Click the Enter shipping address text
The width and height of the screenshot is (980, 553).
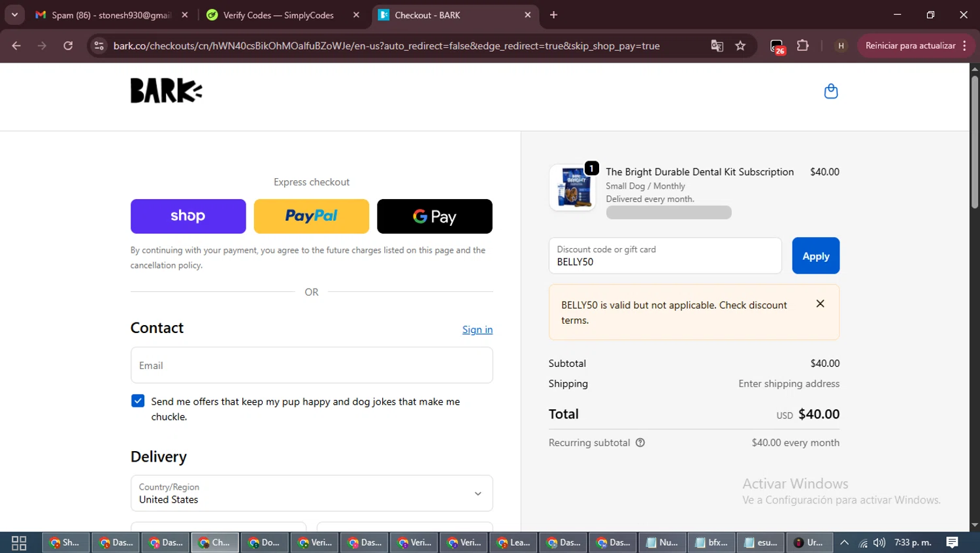pos(789,384)
